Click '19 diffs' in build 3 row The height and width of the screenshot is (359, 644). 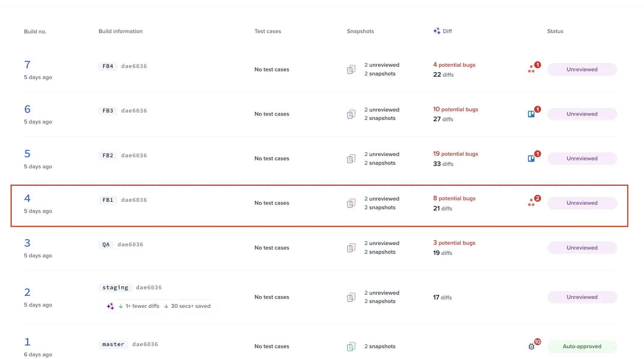click(443, 253)
